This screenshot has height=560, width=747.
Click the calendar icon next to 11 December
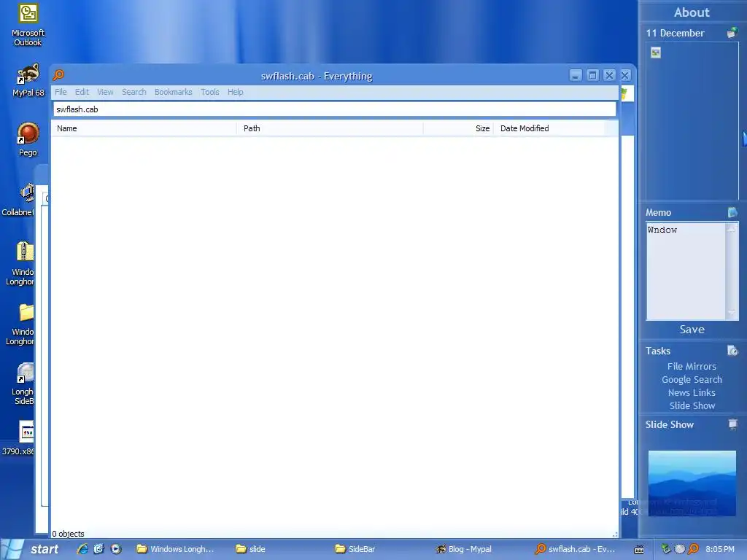coord(732,33)
